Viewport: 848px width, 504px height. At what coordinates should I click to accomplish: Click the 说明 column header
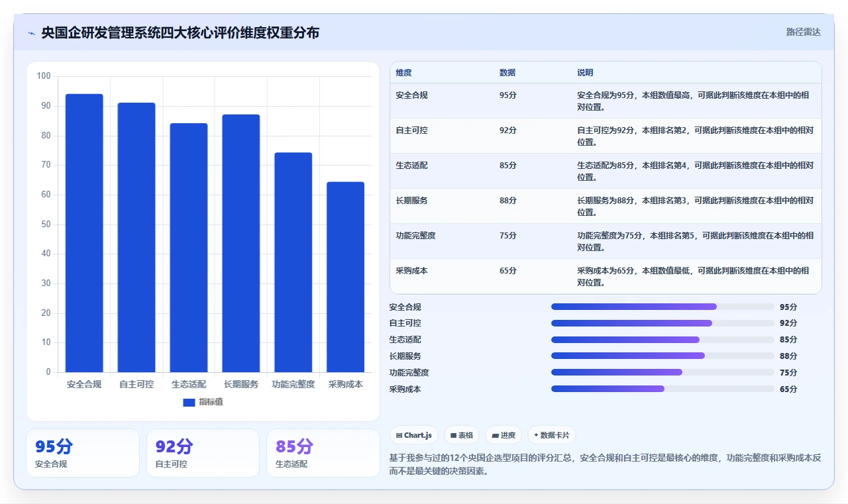(x=585, y=73)
